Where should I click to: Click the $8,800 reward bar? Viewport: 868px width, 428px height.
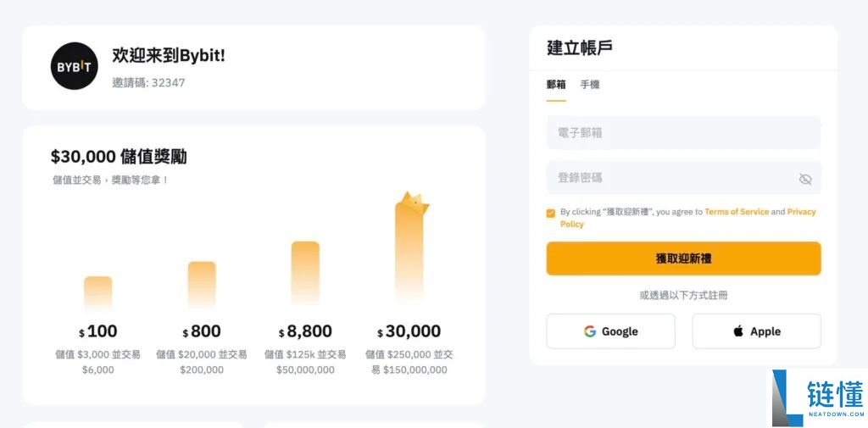[x=305, y=273]
